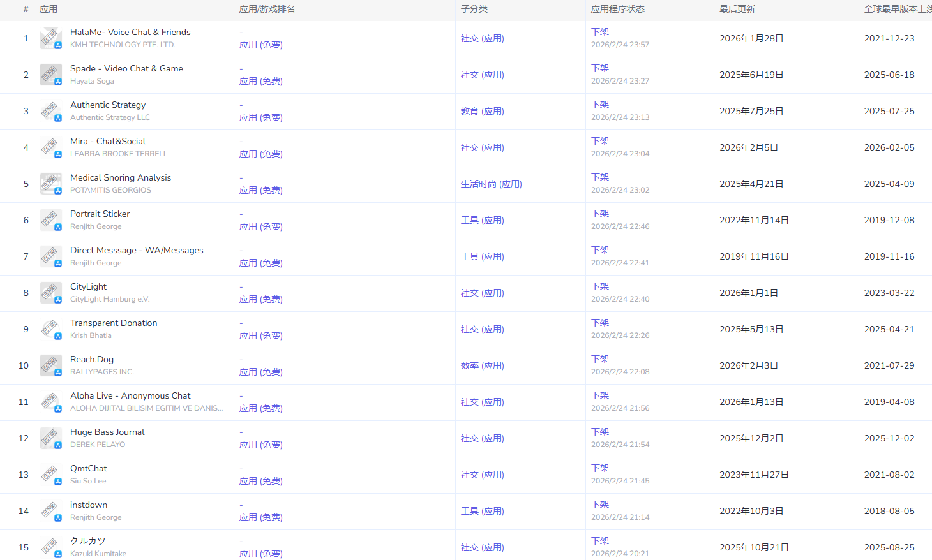Image resolution: width=932 pixels, height=560 pixels.
Task: Click the Mira - Chat&Social app icon
Action: (x=51, y=147)
